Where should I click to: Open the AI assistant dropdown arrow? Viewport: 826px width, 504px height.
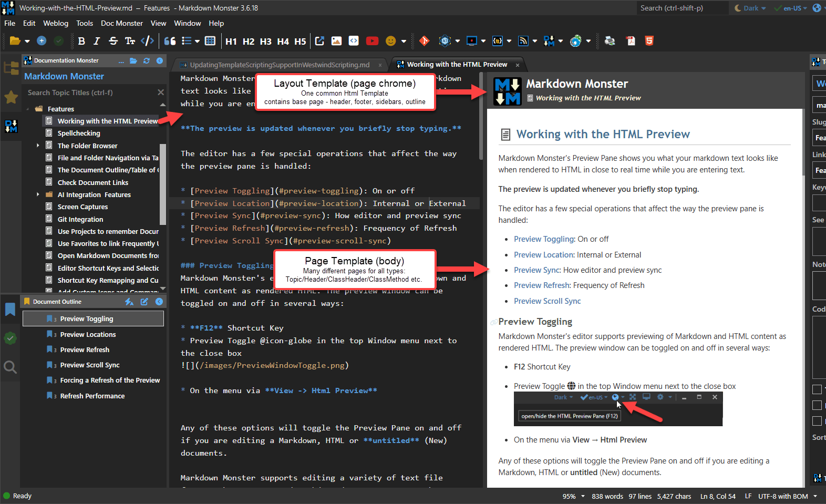(458, 41)
